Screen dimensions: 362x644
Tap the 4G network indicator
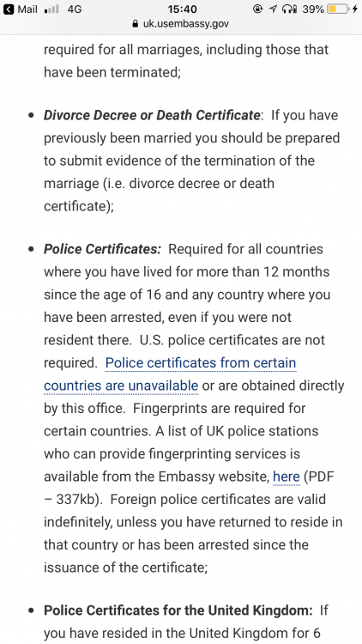click(x=75, y=9)
